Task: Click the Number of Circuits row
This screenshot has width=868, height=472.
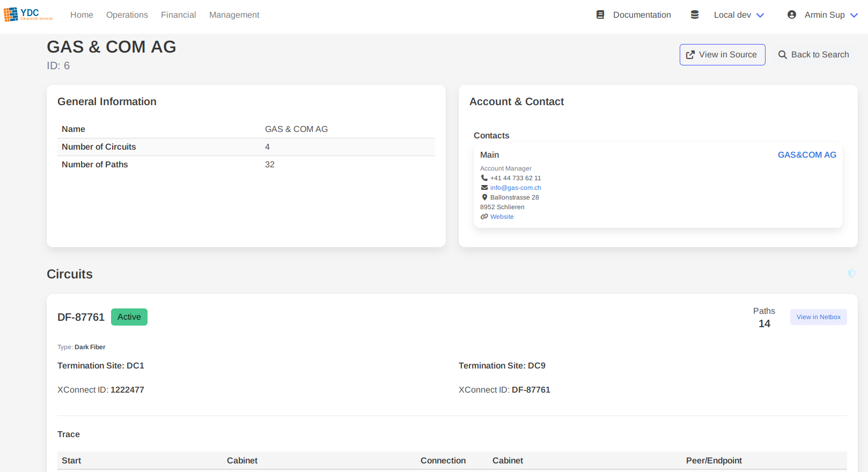Action: [246, 147]
